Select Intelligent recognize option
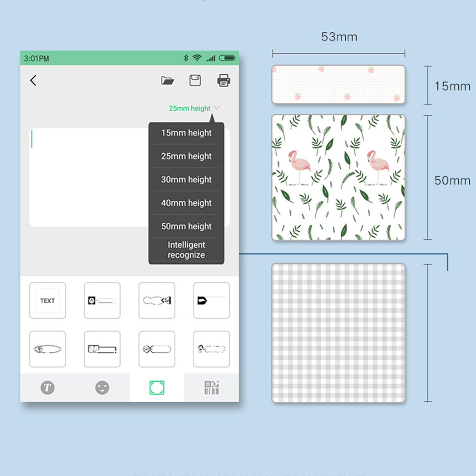The width and height of the screenshot is (476, 476). coord(186,250)
